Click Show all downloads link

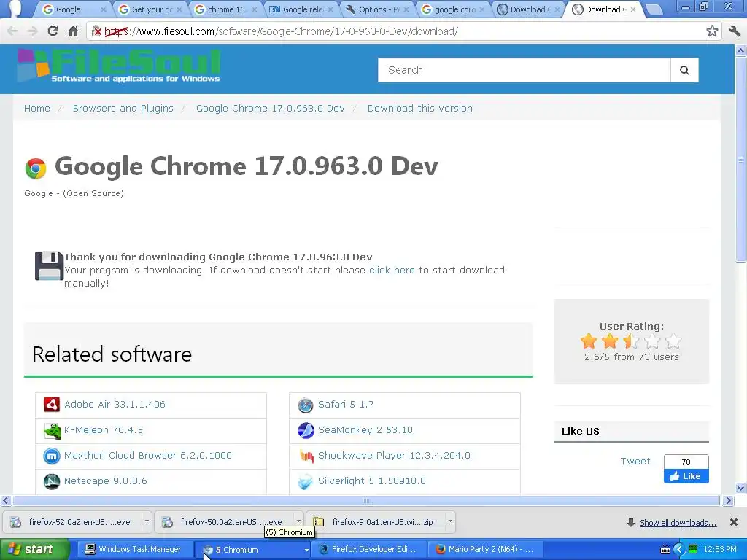(x=678, y=523)
